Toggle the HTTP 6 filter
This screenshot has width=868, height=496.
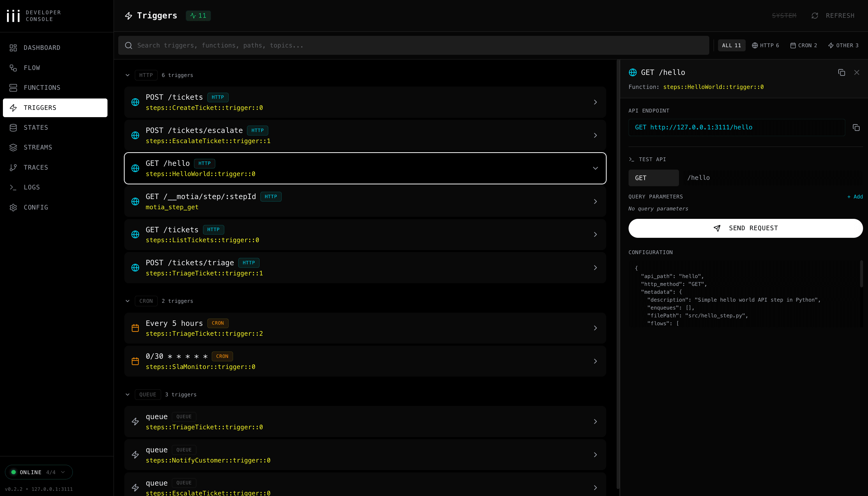(x=765, y=45)
